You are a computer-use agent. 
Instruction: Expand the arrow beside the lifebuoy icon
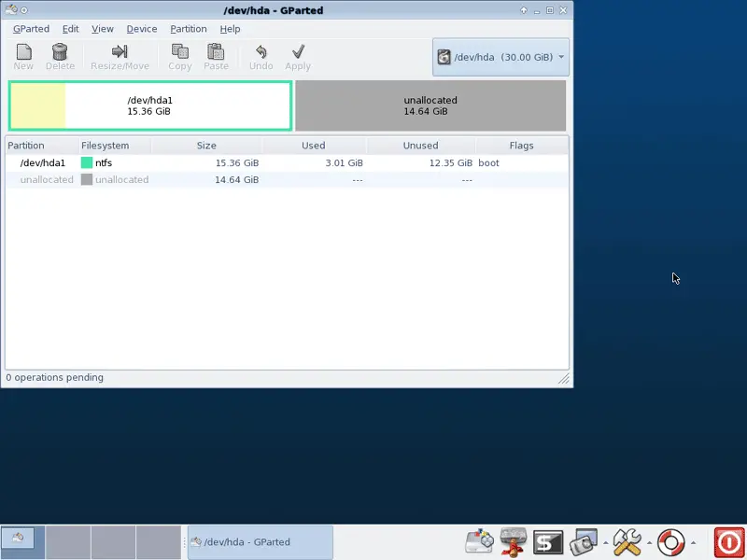point(693,543)
